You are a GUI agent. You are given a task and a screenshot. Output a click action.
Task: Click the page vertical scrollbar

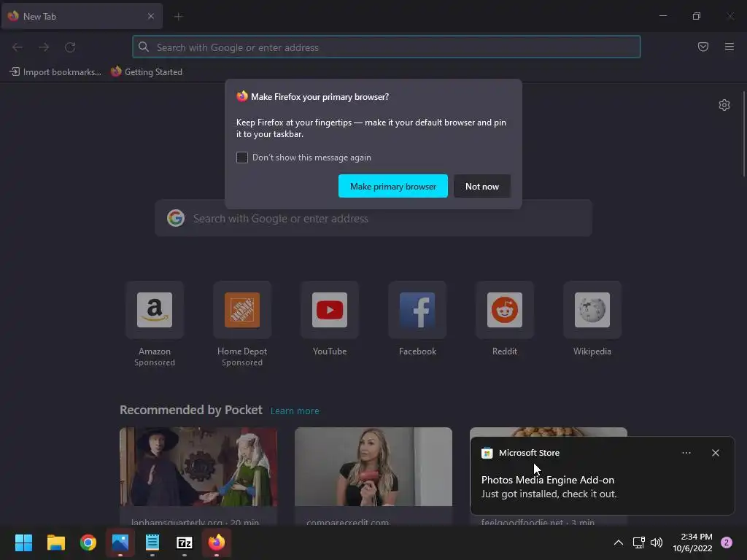743,135
